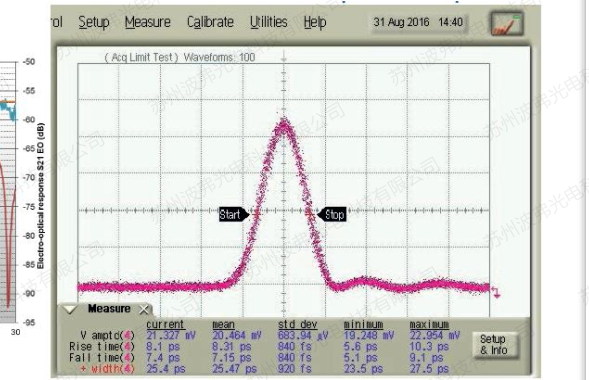Collapse the Measure panel using the triangle
Viewport: 589px width, 380px height.
pyautogui.click(x=70, y=309)
